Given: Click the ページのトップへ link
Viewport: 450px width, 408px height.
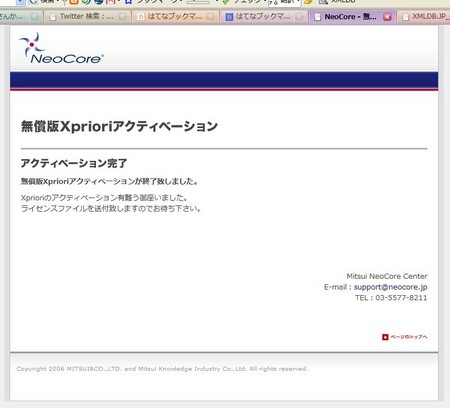Looking at the screenshot, I should (x=409, y=337).
